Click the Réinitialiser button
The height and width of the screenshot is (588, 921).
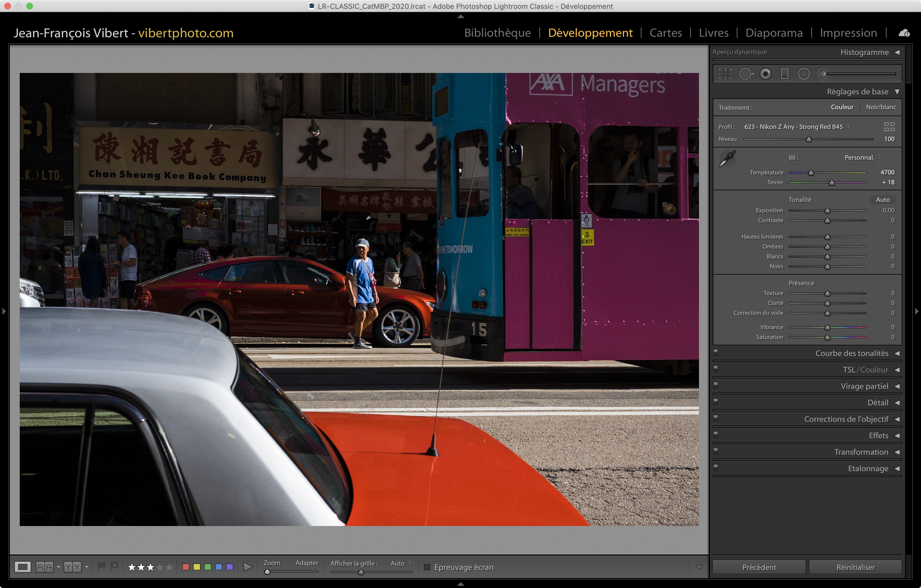point(855,567)
